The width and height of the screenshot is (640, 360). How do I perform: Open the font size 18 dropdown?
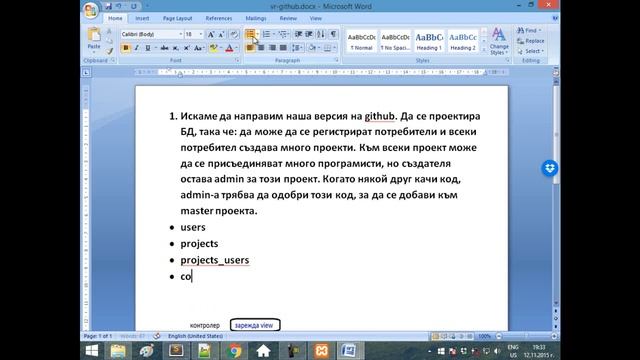pos(201,34)
